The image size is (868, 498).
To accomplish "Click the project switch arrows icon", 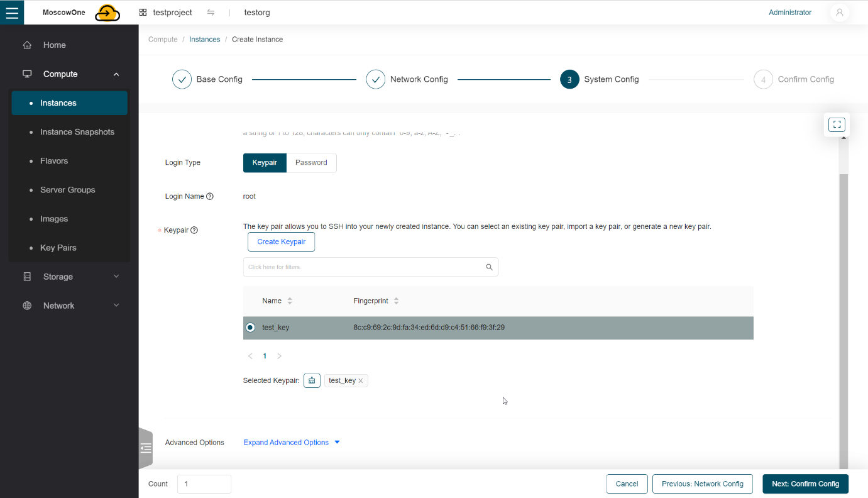I will tap(211, 13).
